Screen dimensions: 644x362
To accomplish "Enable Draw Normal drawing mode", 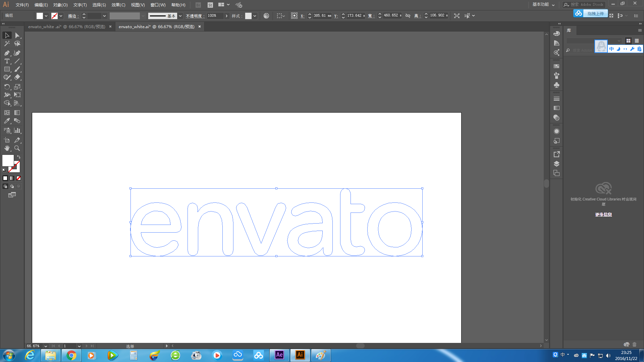I will tap(5, 186).
